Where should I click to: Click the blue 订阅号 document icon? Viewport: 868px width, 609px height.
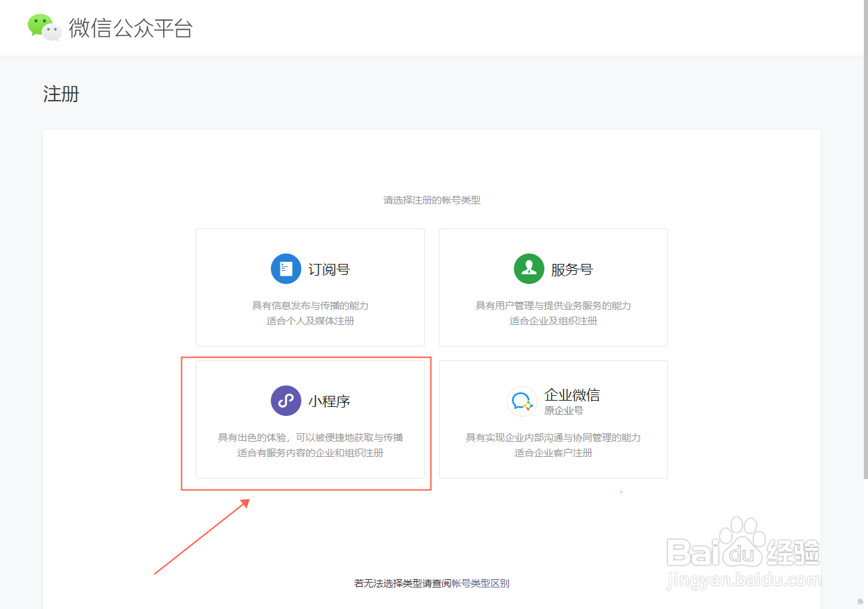[x=286, y=269]
